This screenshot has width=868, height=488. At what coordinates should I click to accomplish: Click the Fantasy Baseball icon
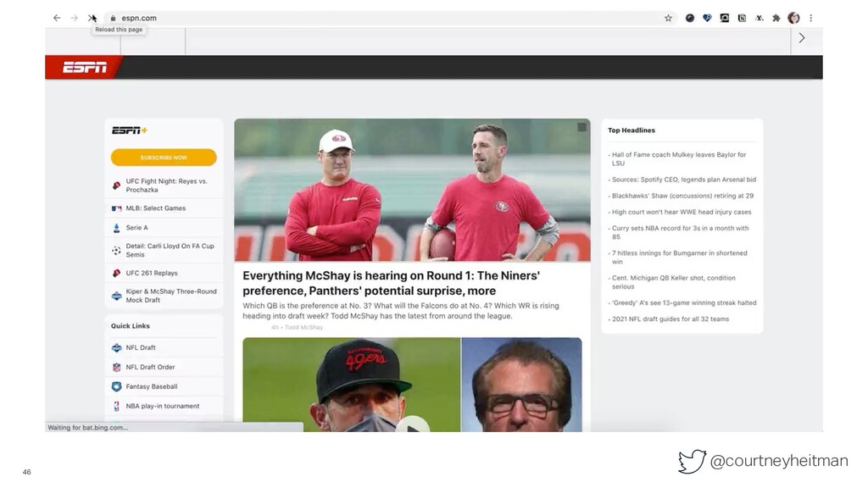tap(116, 386)
